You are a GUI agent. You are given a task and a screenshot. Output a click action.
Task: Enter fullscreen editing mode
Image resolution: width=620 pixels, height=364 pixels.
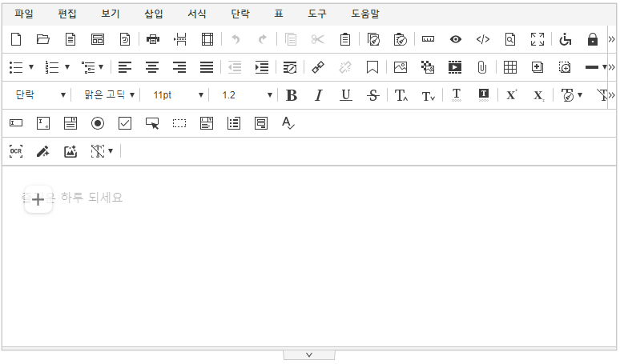pos(537,39)
